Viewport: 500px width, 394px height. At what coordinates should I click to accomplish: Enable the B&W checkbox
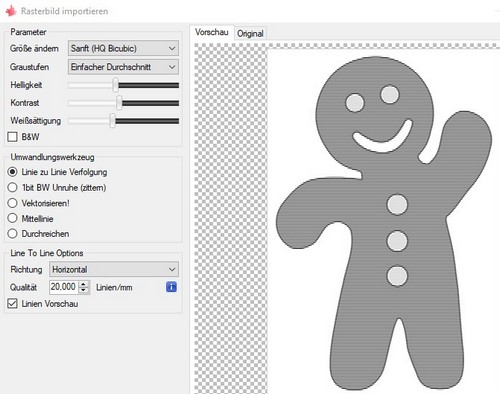point(12,137)
